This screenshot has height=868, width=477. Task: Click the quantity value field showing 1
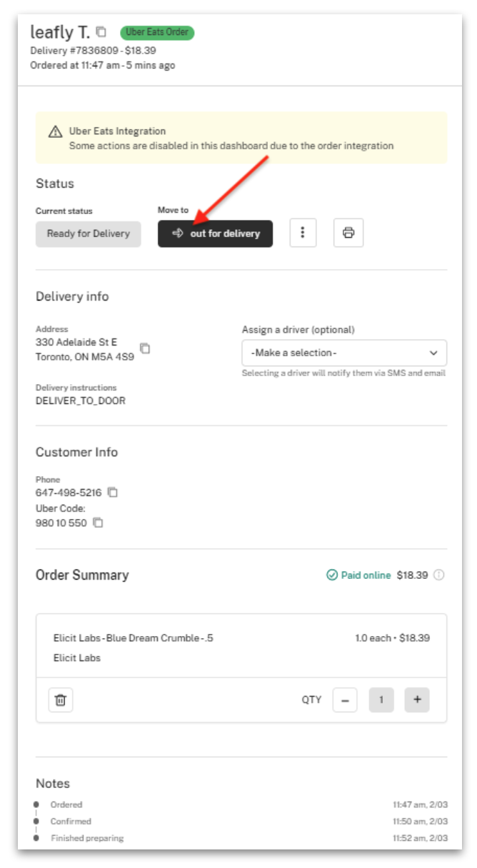tap(381, 700)
